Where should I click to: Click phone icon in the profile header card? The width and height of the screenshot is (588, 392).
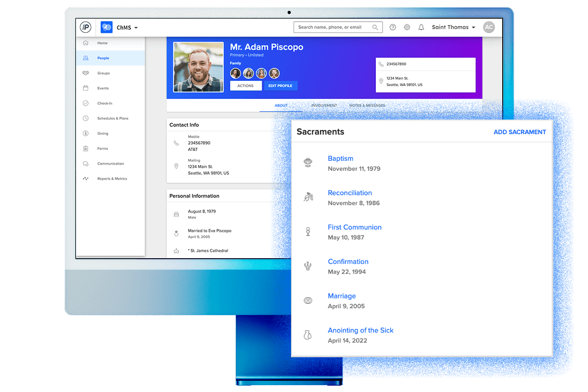click(x=381, y=64)
